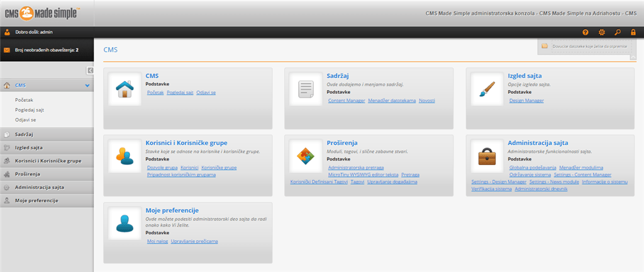Click the puzzle icon in Proširenja card
The width and height of the screenshot is (644, 272).
click(306, 156)
